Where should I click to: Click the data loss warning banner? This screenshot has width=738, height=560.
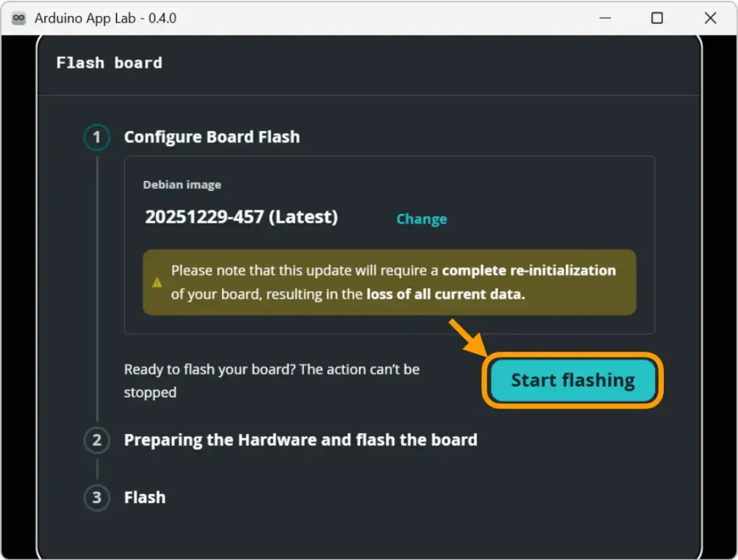click(389, 283)
